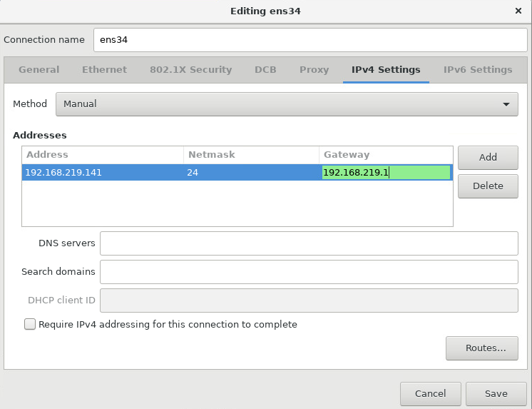Image resolution: width=532 pixels, height=409 pixels.
Task: Click the gateway entry 192.168.219.1
Action: [x=386, y=173]
